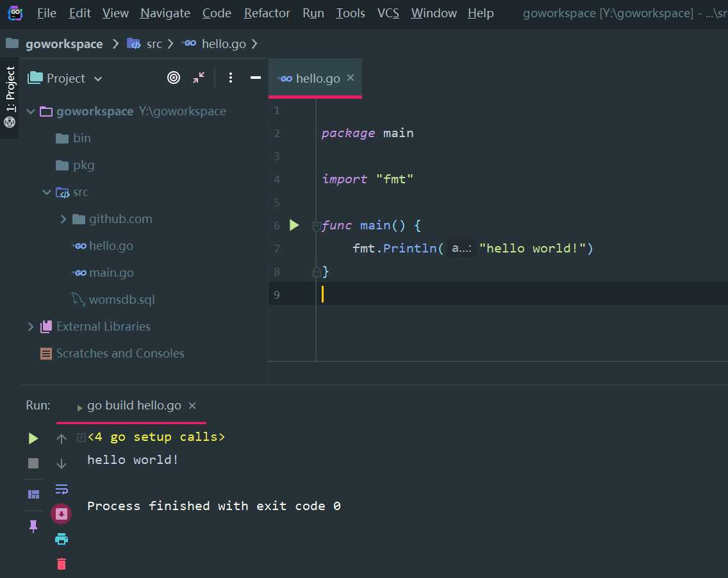The image size is (728, 578).
Task: Open the Window menu
Action: (x=434, y=13)
